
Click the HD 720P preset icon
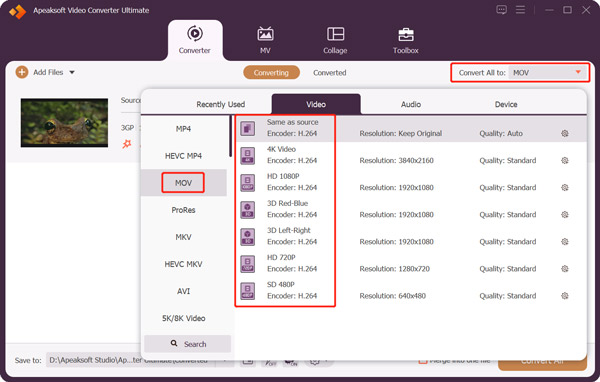click(x=248, y=264)
